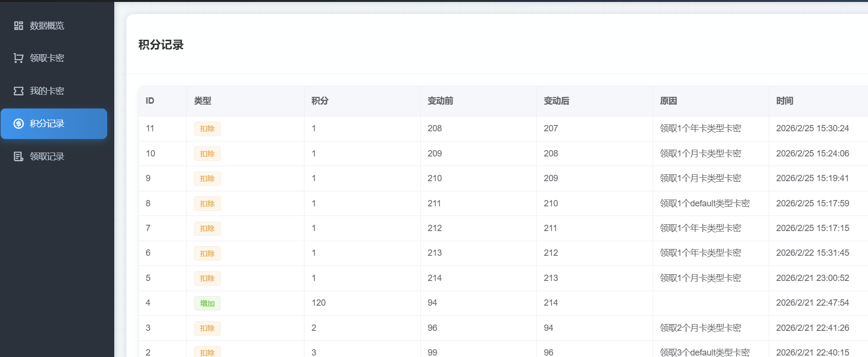Viewport: 868px width, 357px height.
Task: Click the green 增加 tag in row 4
Action: pos(207,303)
